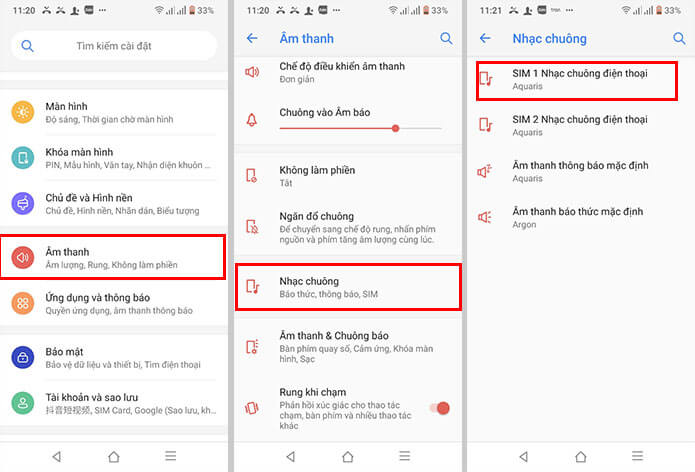The width and height of the screenshot is (695, 472).
Task: Open Âm thanh báo thức mặc định
Action: [x=580, y=217]
